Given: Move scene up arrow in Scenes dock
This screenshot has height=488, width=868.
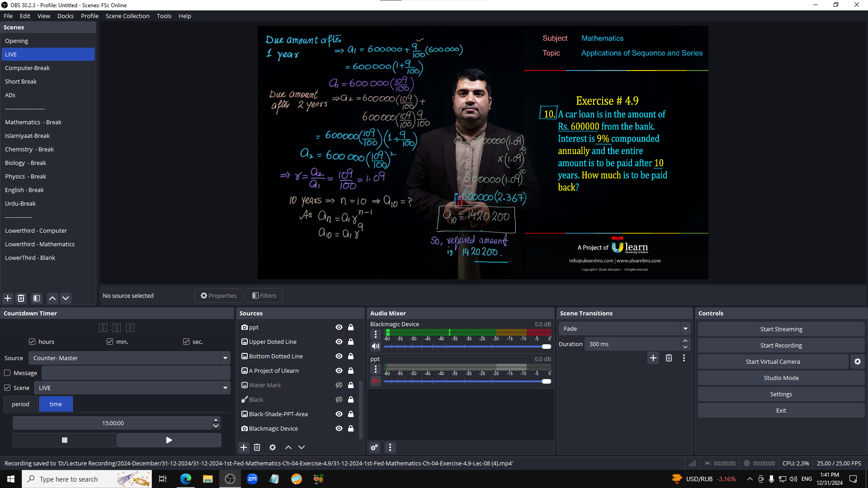Looking at the screenshot, I should pos(52,298).
